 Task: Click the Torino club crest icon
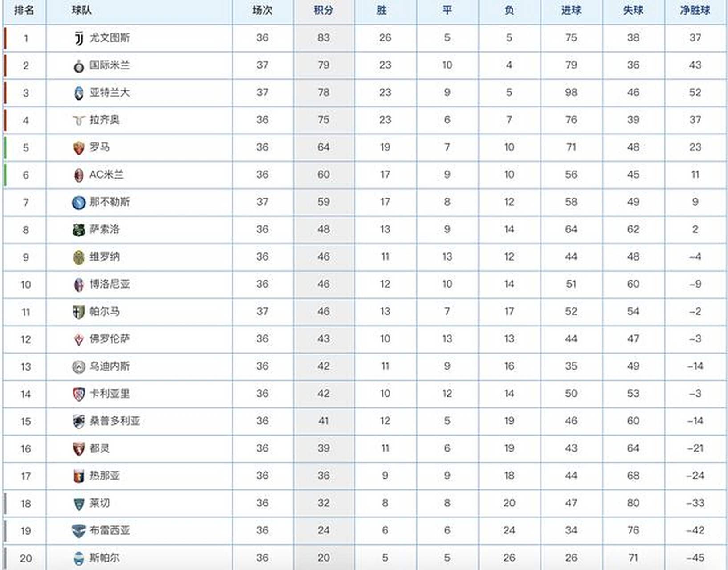click(79, 449)
